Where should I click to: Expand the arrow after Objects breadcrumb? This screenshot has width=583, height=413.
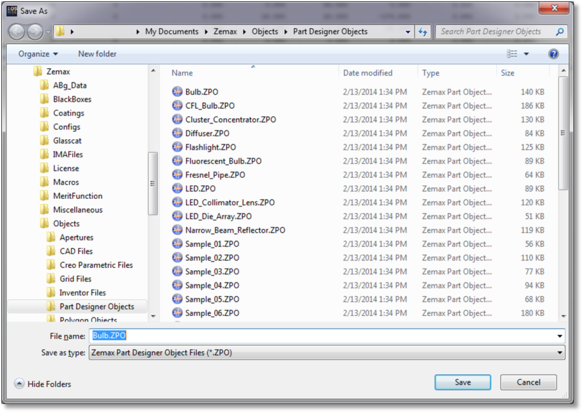[286, 32]
